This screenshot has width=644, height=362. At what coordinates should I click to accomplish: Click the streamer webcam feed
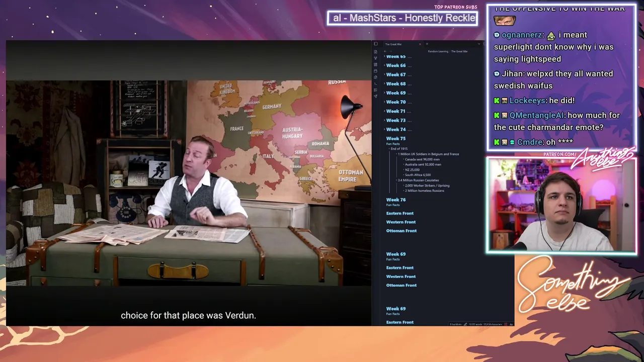561,205
